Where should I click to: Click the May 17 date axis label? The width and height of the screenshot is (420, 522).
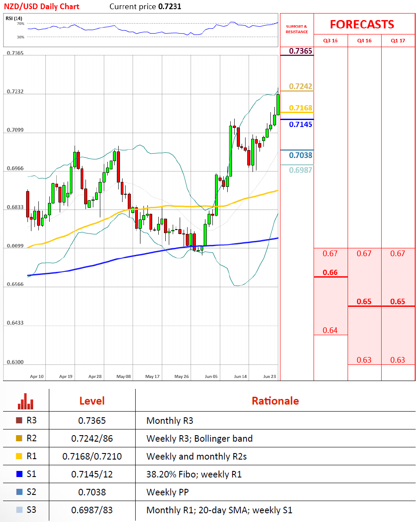tap(152, 377)
